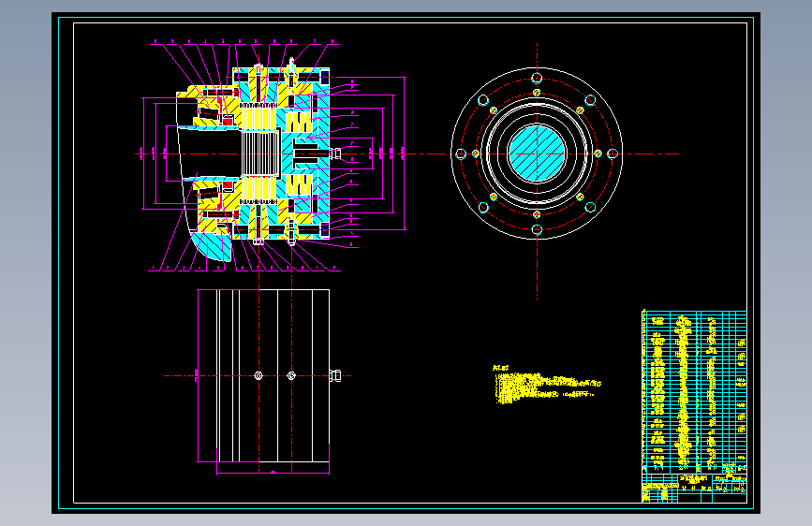Click the bottommost cyan bolt hole on the flange

coord(537,229)
